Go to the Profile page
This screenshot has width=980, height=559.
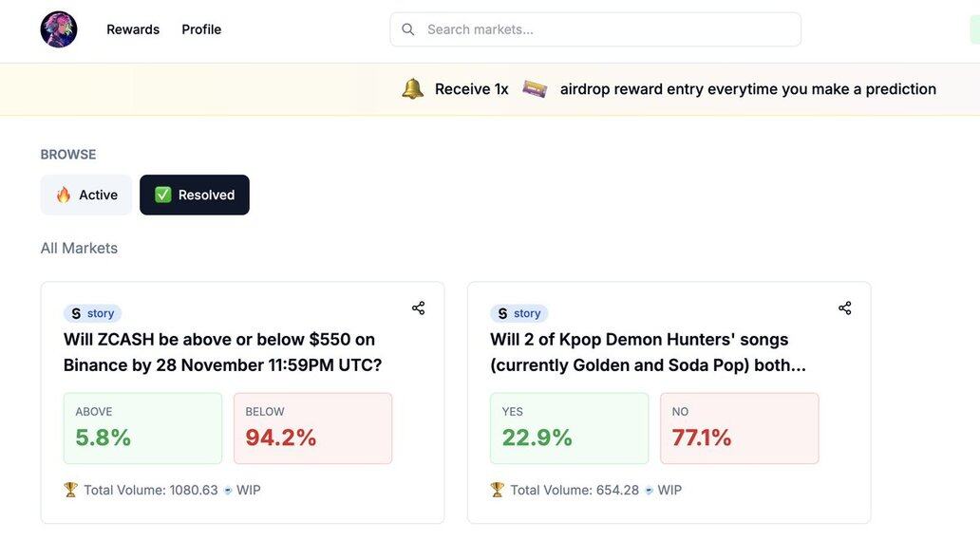point(201,29)
